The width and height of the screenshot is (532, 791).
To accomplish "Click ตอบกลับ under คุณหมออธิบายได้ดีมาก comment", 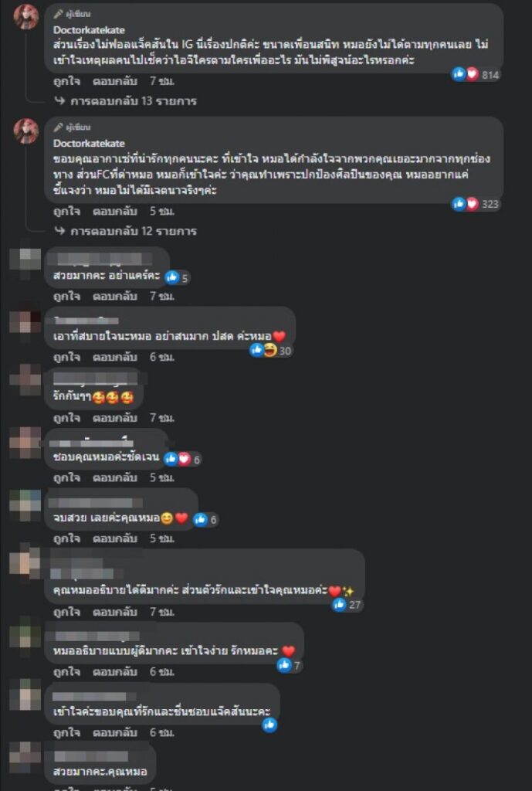I will pos(115,612).
